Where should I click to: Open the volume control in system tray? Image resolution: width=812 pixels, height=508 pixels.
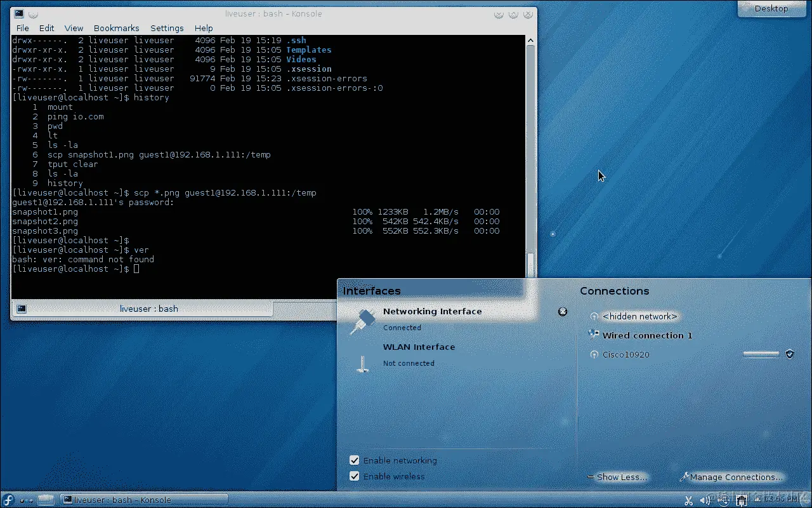(705, 500)
